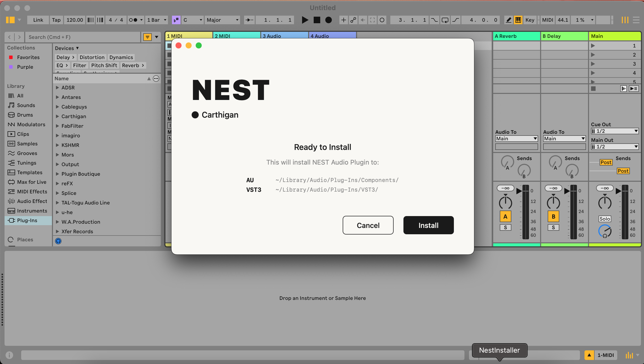Expand the ADSR plug-in folder
644x364 pixels.
(57, 88)
